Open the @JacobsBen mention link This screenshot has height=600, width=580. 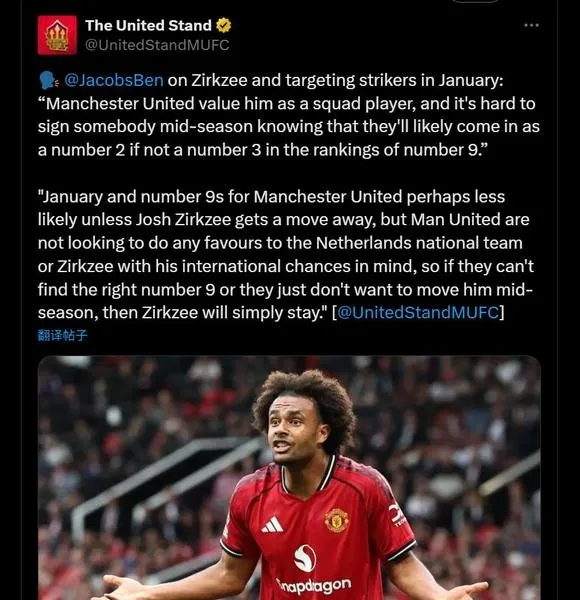(114, 80)
